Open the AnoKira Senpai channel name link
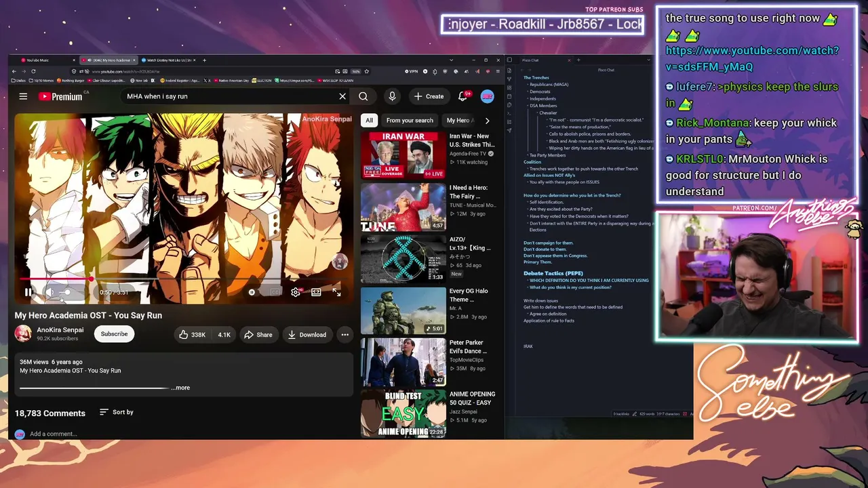 coord(60,330)
